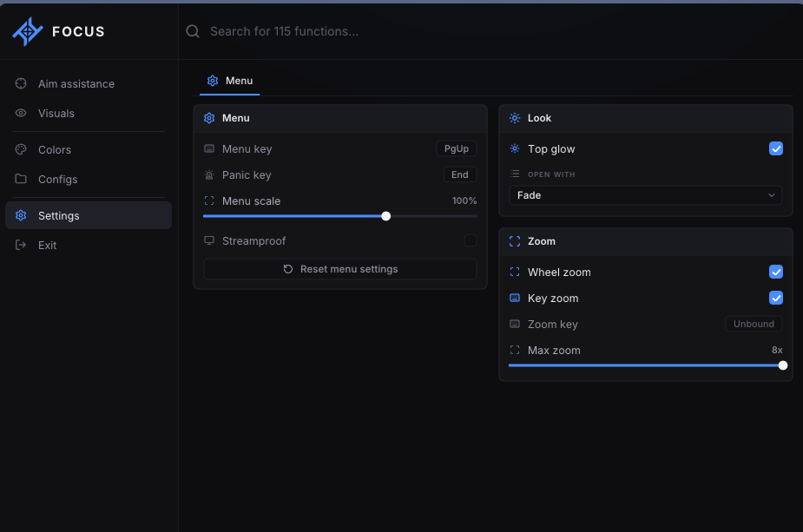This screenshot has height=532, width=803.
Task: Disable the Top glow checkbox
Action: [776, 148]
